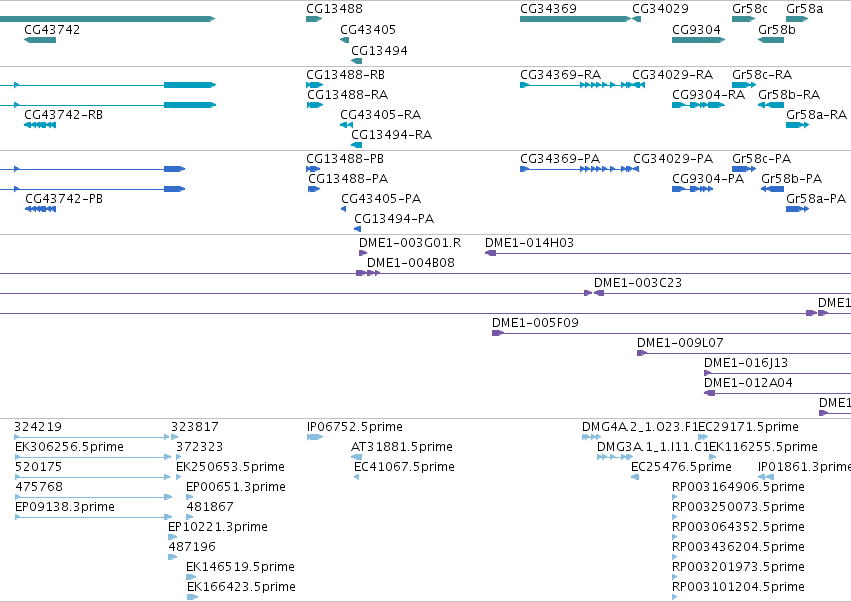Select EST EP09138.3prime
This screenshot has height=602, width=851.
tap(65, 507)
